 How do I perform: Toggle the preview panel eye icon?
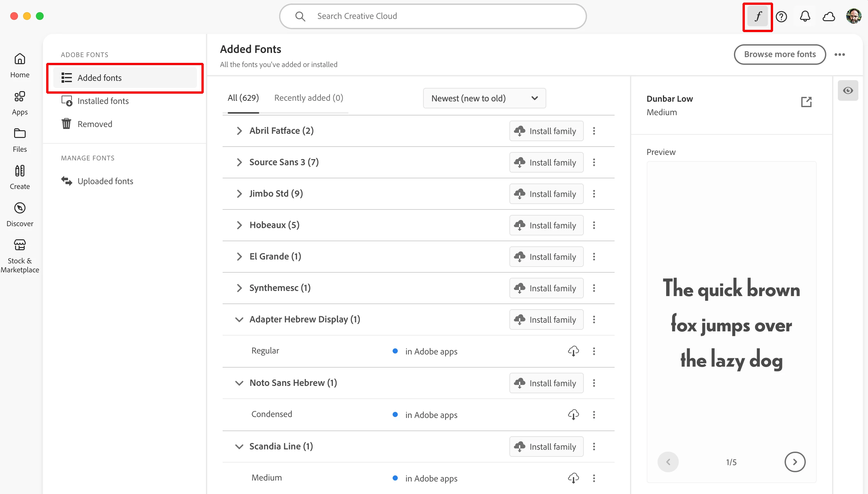[x=848, y=90]
